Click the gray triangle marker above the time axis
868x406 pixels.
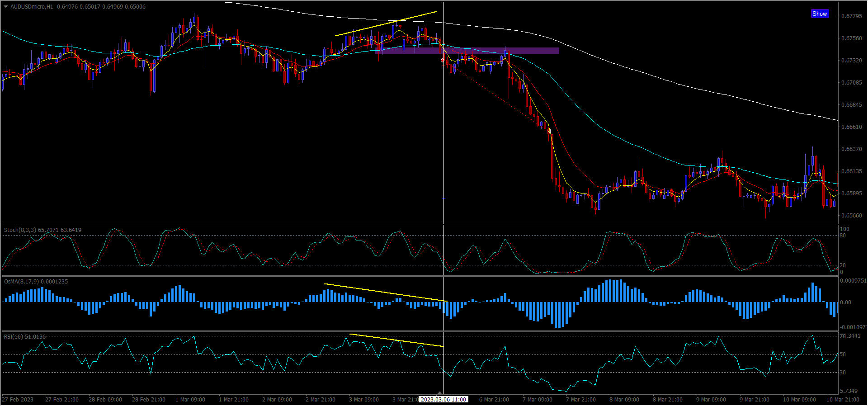(x=439, y=393)
